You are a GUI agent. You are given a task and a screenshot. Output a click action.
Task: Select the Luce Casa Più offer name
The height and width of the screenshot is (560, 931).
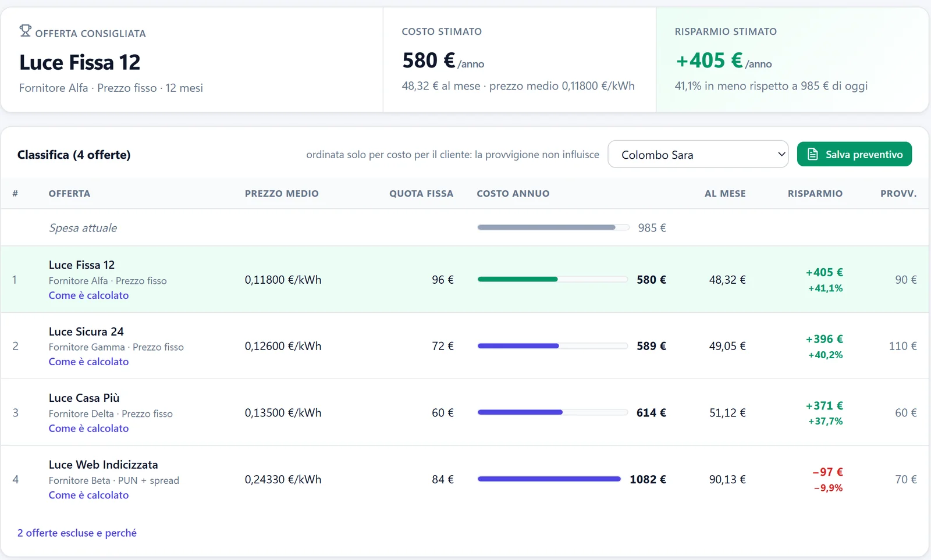point(84,398)
